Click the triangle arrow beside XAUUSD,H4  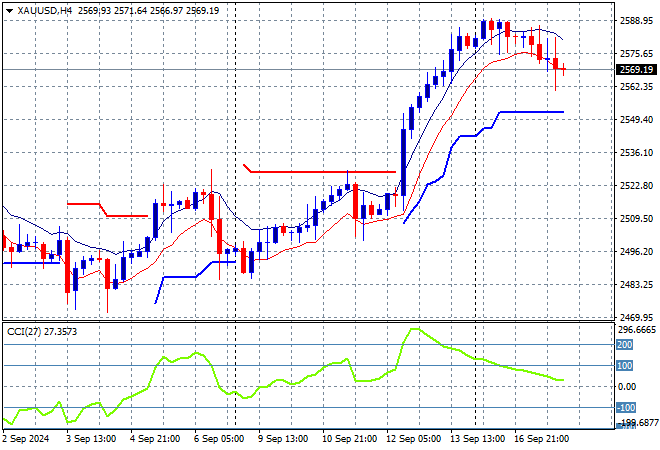point(8,9)
